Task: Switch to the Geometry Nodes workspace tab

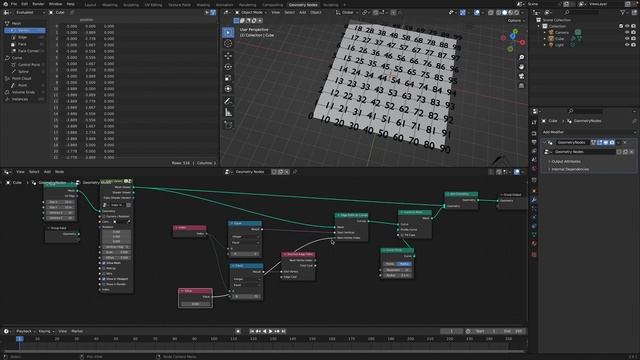Action: pos(303,5)
